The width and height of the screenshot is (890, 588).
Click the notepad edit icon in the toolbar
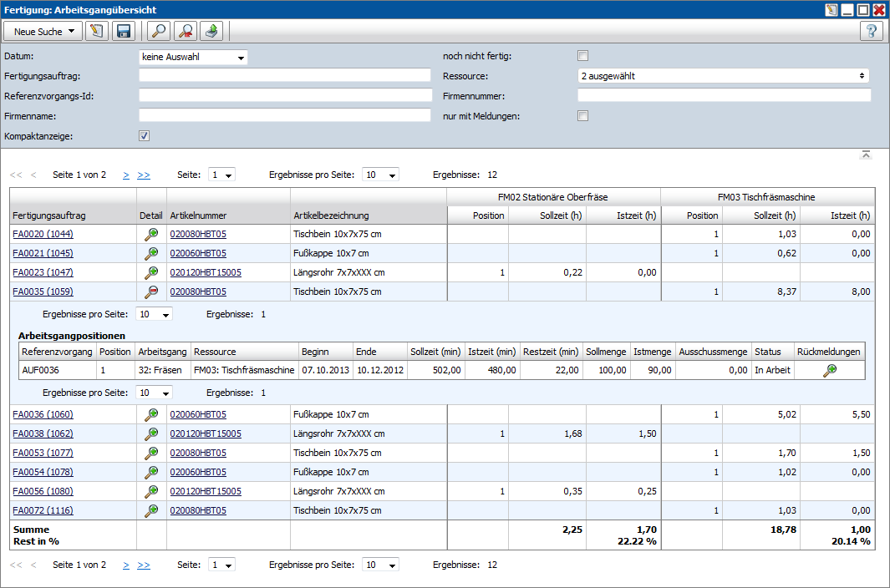pos(97,32)
